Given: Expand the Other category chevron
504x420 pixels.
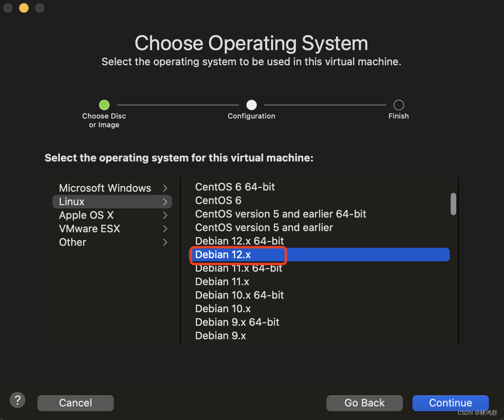Looking at the screenshot, I should click(165, 242).
